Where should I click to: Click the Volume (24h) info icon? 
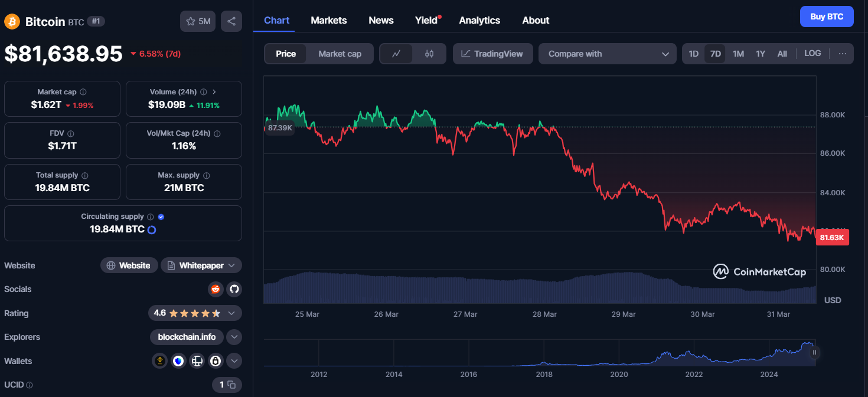(x=204, y=92)
